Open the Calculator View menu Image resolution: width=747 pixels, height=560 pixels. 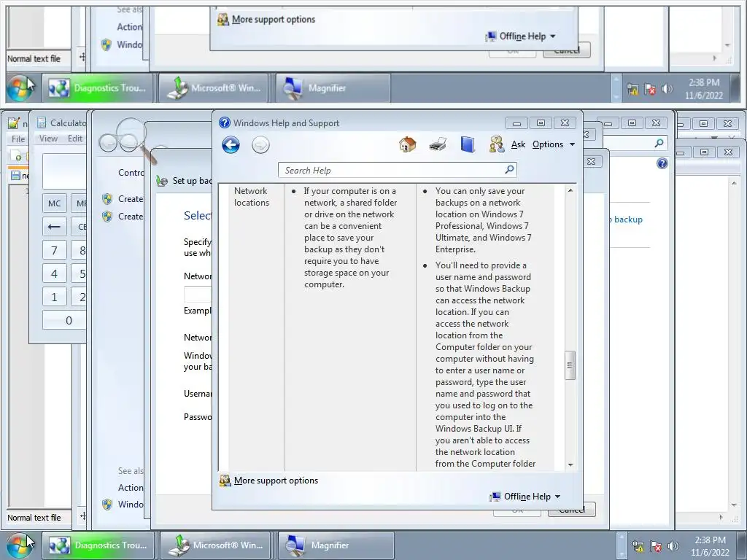coord(48,139)
